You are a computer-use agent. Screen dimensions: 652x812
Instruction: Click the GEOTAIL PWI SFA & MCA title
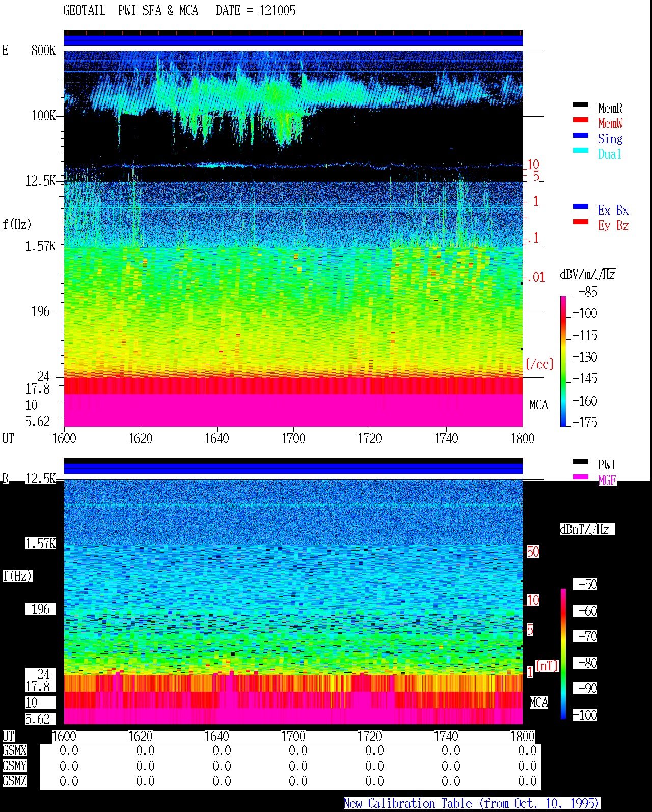click(130, 11)
